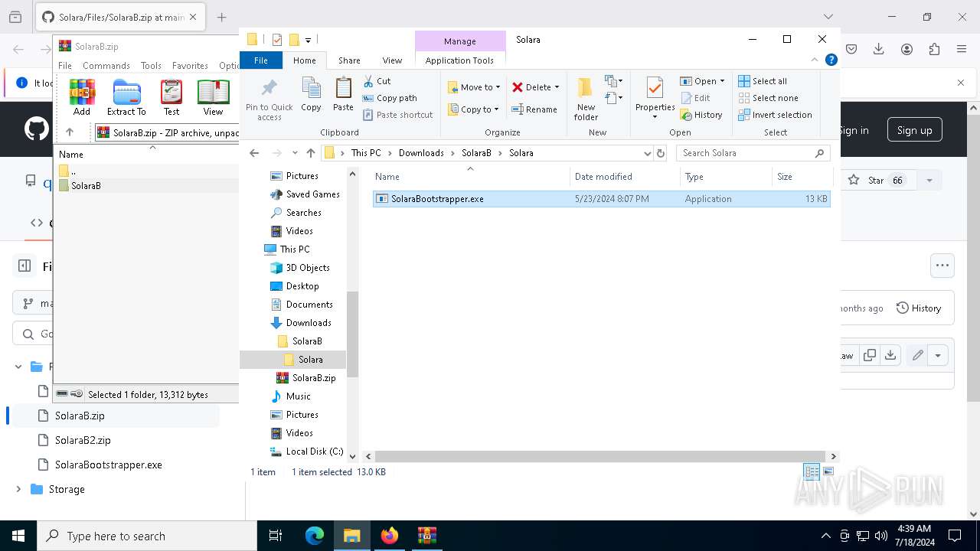
Task: Open Application Tools tab
Action: click(x=459, y=60)
